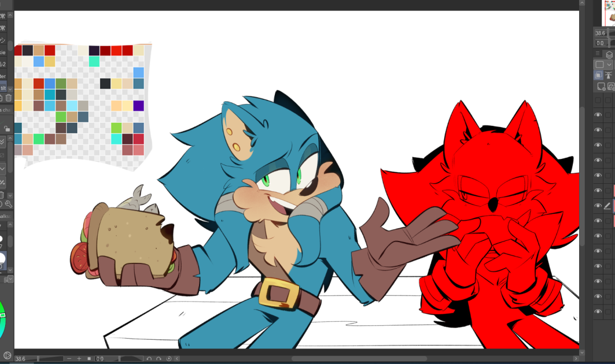Open the timeline play icon at bottom-left corner

pyautogui.click(x=7, y=356)
